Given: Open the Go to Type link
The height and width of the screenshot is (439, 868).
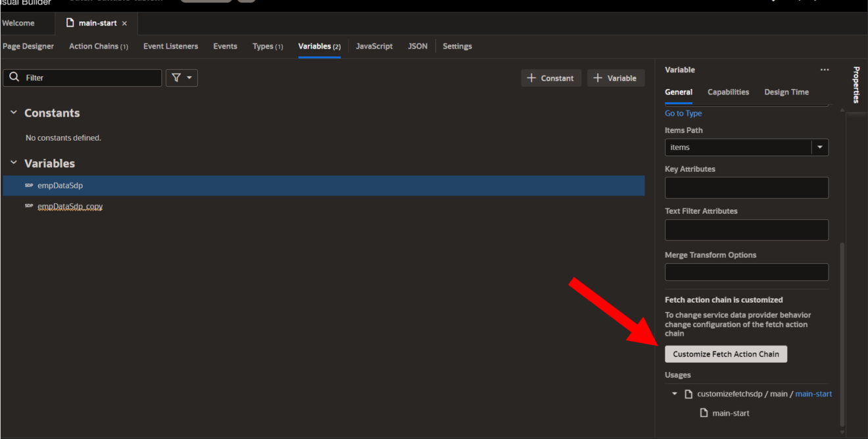Looking at the screenshot, I should coord(683,113).
